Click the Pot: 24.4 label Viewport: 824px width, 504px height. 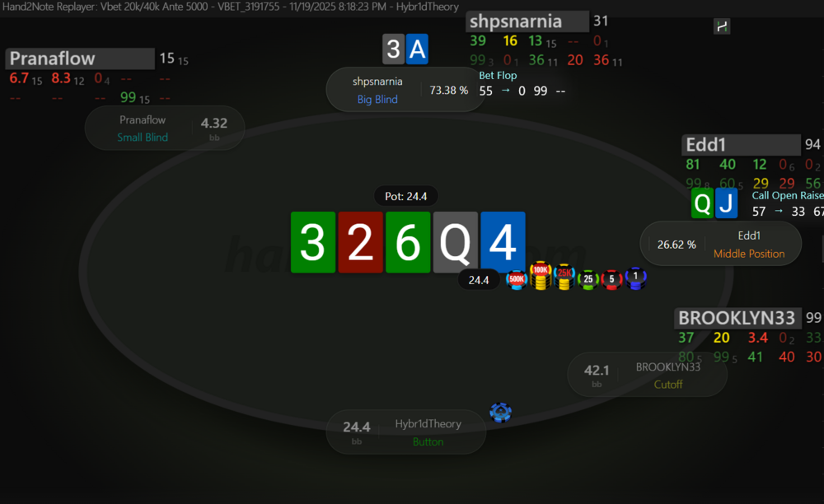405,196
